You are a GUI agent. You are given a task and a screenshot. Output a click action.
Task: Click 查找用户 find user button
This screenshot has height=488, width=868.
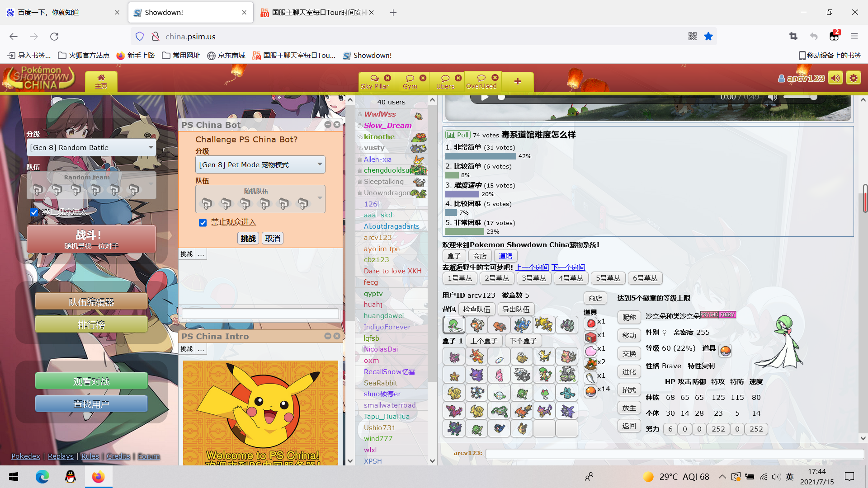[91, 404]
